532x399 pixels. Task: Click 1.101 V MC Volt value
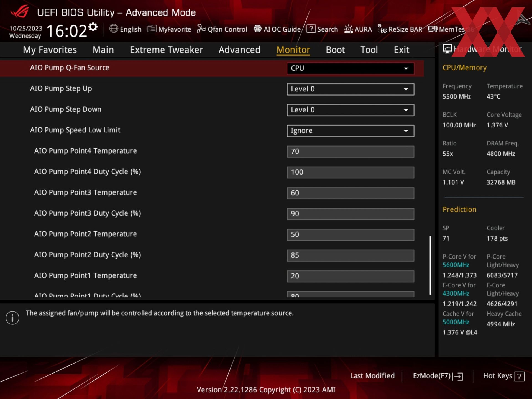pyautogui.click(x=453, y=182)
